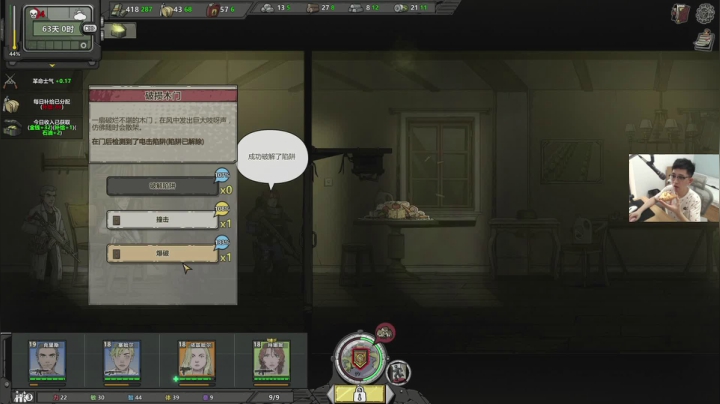Click the yellow padlock button below dial

tap(360, 394)
